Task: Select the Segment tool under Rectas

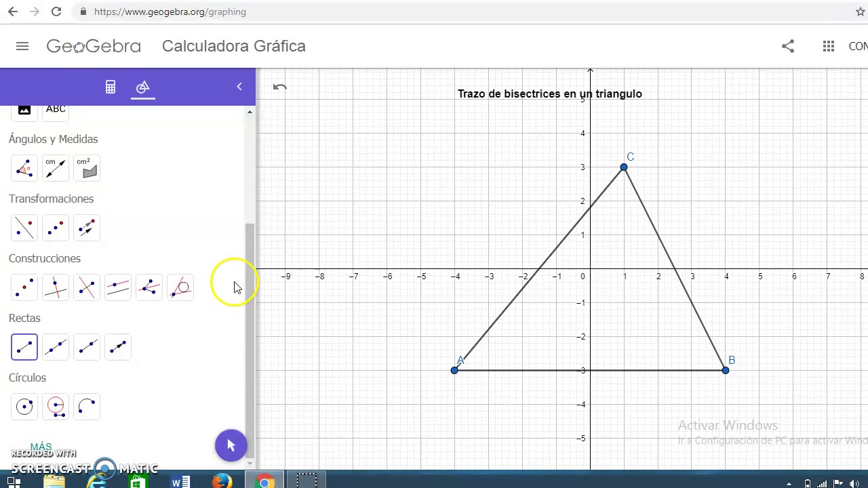Action: (x=24, y=347)
